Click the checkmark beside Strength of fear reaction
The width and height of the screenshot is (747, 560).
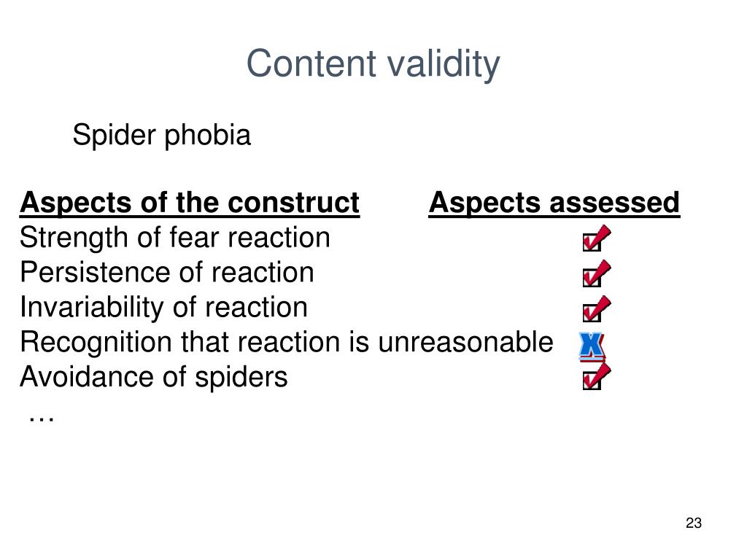(x=597, y=238)
